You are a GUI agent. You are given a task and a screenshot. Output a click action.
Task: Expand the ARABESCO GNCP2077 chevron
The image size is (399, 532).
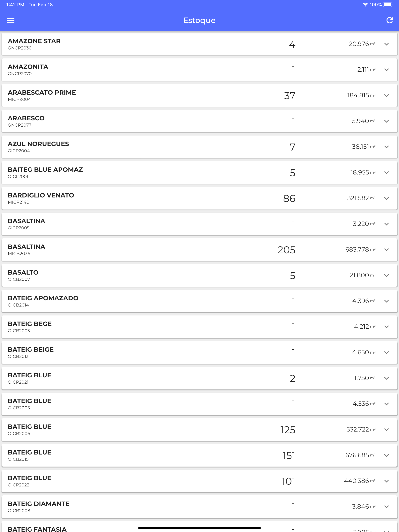[x=387, y=122]
